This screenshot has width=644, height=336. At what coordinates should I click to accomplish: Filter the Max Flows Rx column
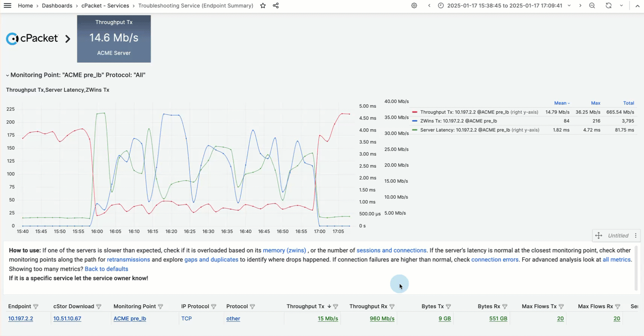point(618,307)
